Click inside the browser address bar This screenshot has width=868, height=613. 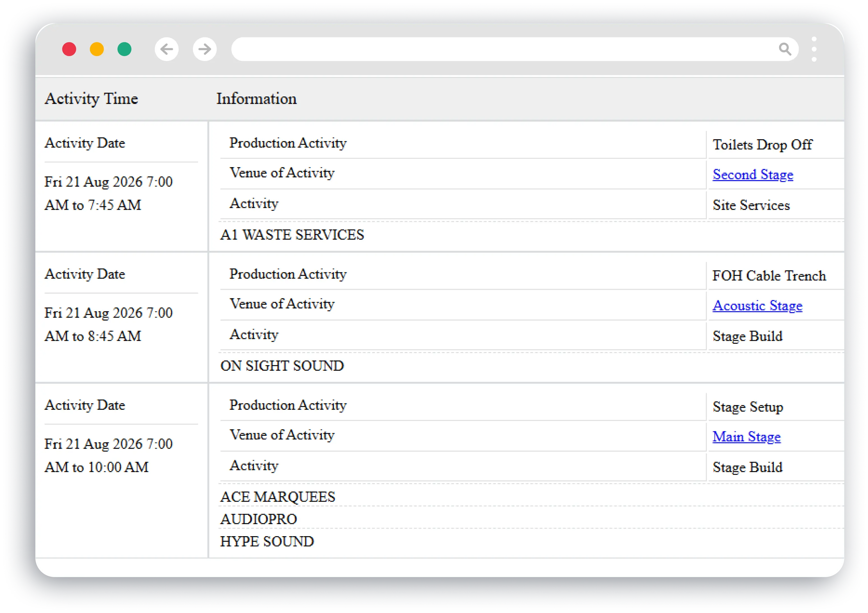click(492, 49)
